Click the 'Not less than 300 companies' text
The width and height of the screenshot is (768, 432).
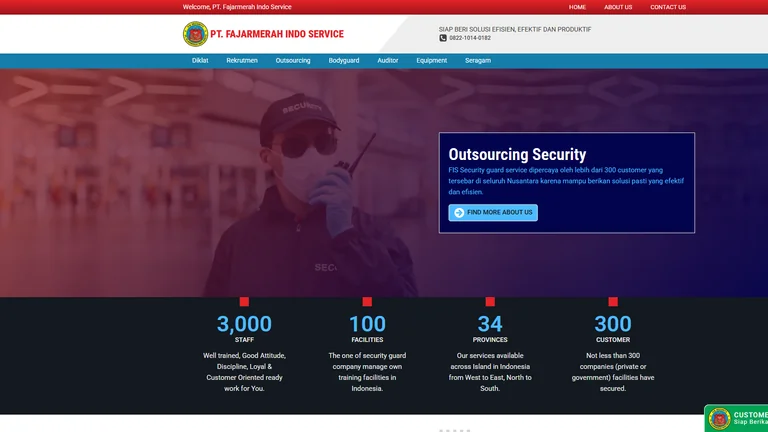(613, 372)
